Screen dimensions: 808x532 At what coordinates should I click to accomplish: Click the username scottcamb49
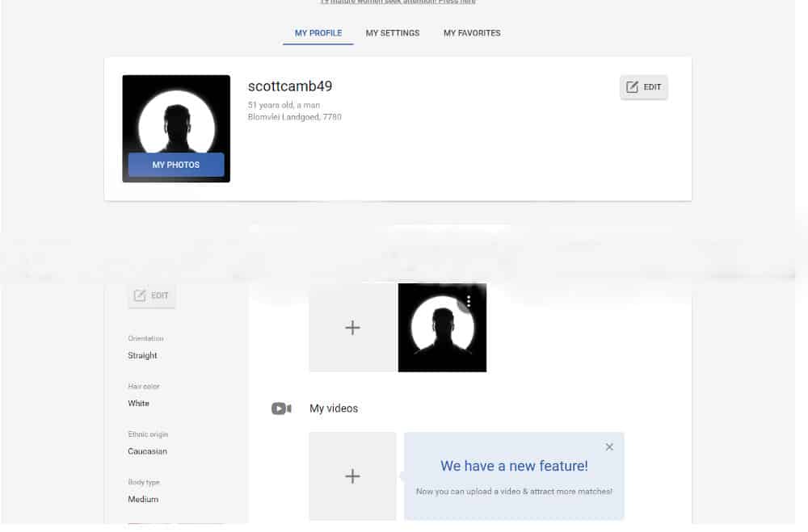point(290,86)
